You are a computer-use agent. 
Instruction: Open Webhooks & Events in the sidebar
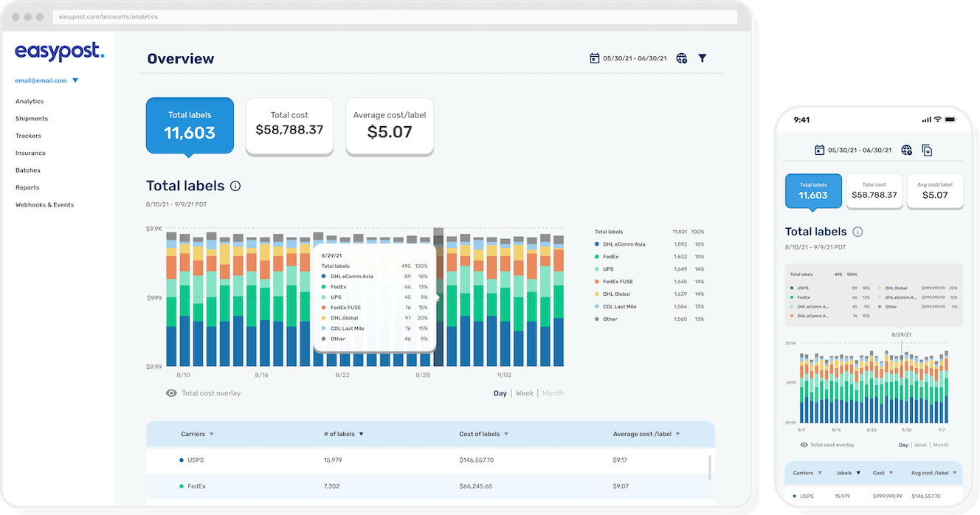coord(45,205)
